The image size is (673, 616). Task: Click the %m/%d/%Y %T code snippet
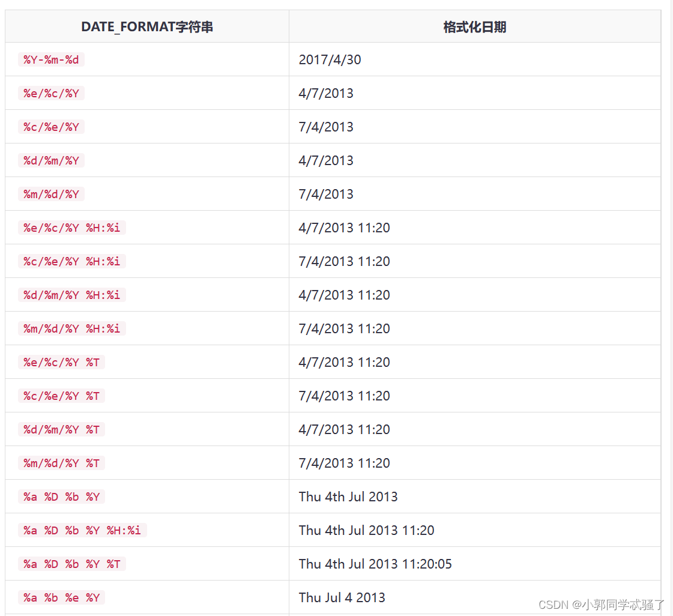tap(61, 463)
